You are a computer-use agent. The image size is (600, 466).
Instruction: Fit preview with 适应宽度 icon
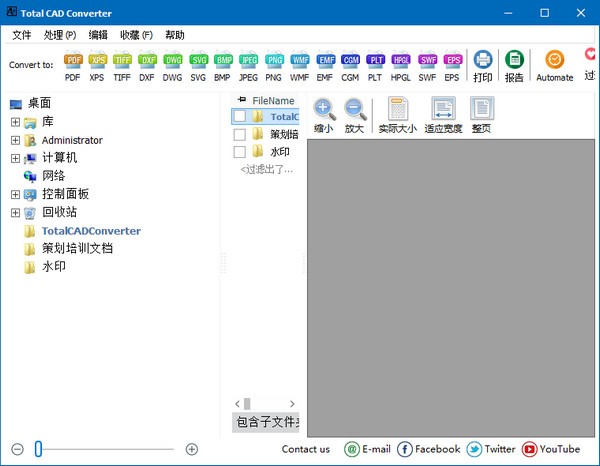(443, 116)
